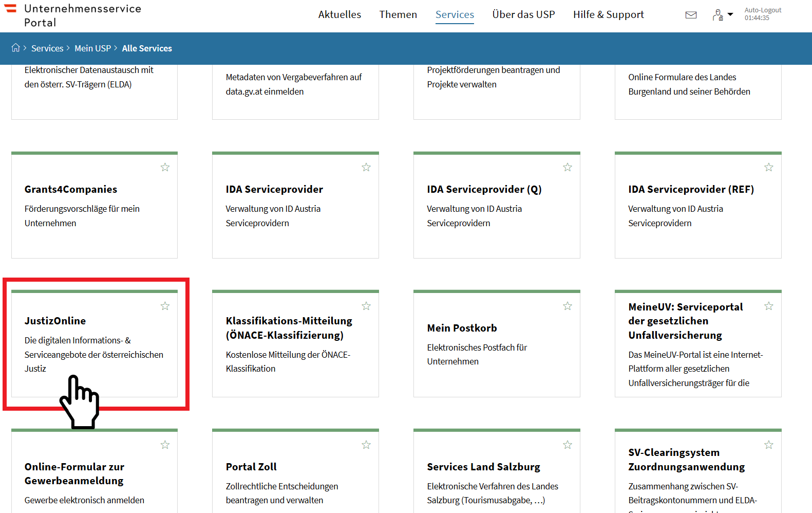Click the Austrian flag portal logo
The image size is (812, 513).
pos(11,9)
